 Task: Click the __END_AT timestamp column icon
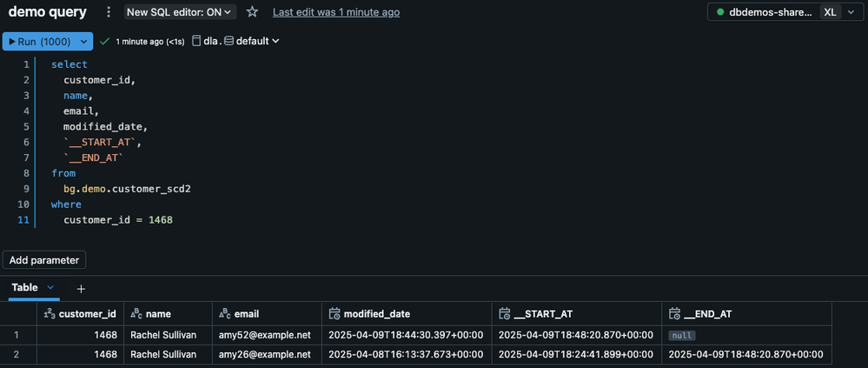click(674, 314)
